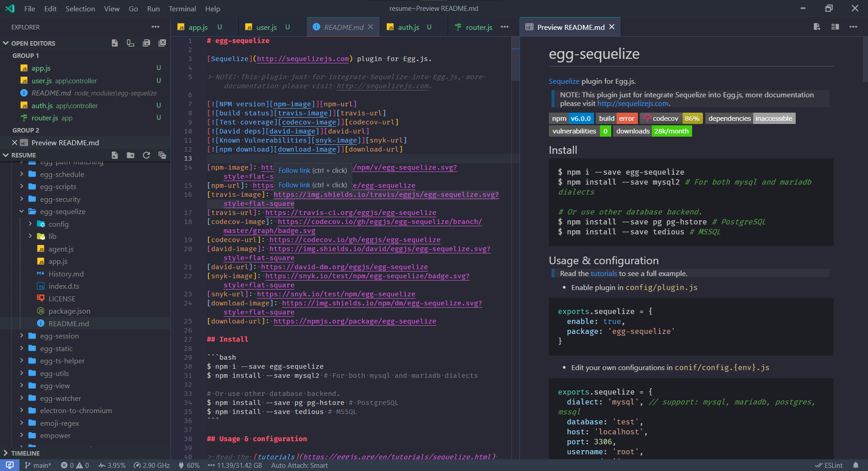Click memory 11.39/31.42 GB status item
The height and width of the screenshot is (471, 868).
(235, 465)
